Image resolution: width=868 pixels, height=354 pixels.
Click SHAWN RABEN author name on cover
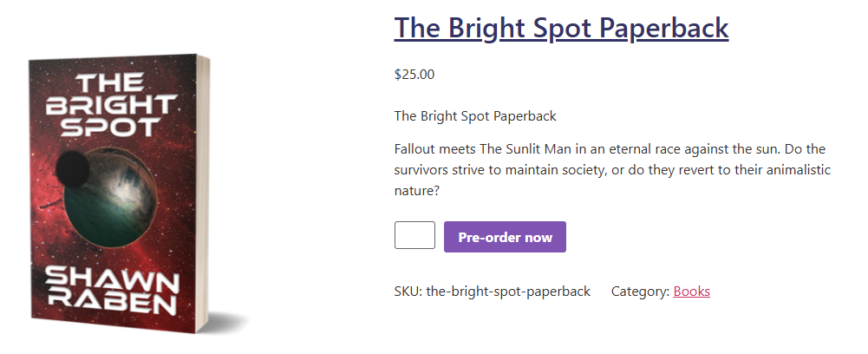pos(113,291)
